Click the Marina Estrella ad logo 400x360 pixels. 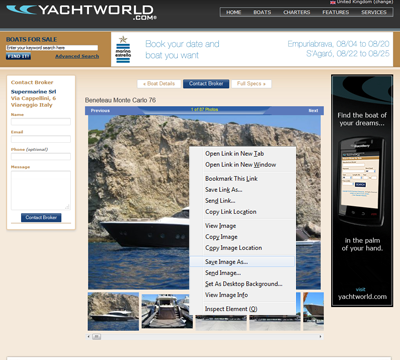[123, 49]
